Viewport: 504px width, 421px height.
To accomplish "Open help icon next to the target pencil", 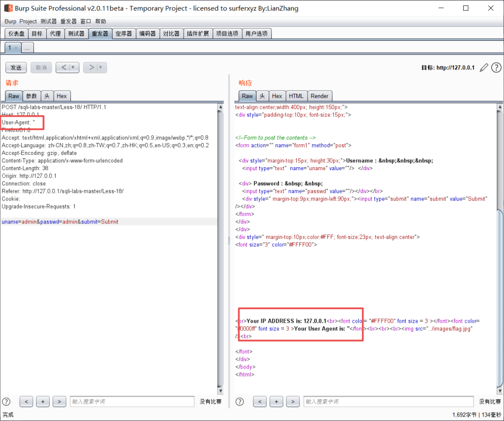I will [x=496, y=68].
